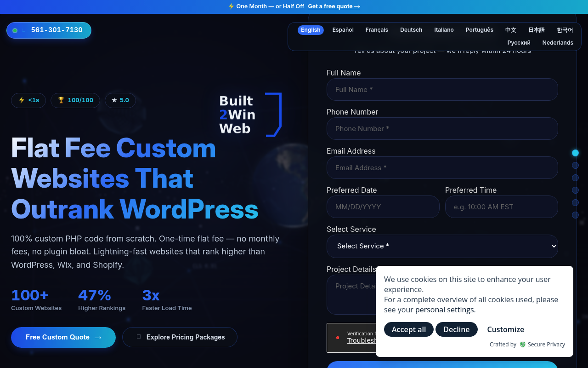This screenshot has width=588, height=368.
Task: Switch language to Français
Action: 377,30
